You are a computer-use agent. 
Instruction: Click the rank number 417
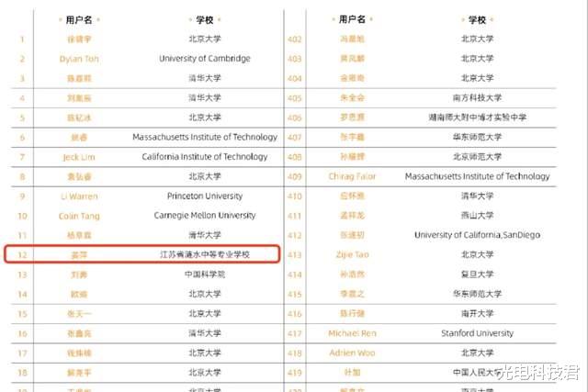[x=295, y=333]
